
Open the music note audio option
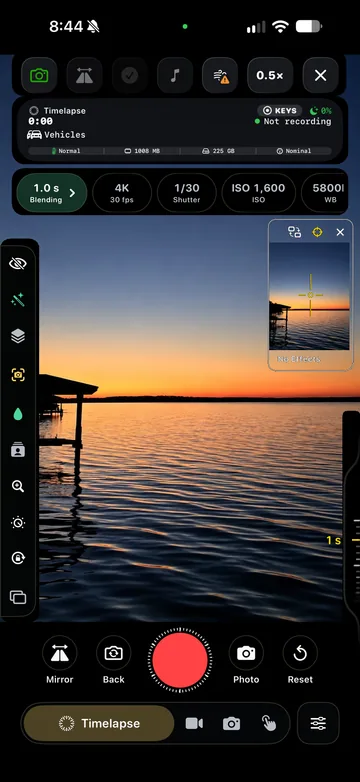coord(175,75)
